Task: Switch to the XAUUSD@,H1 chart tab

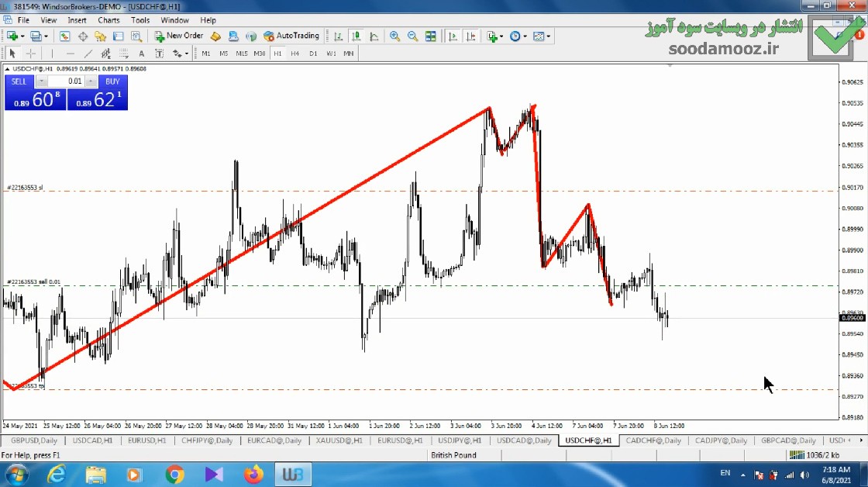Action: [x=339, y=440]
